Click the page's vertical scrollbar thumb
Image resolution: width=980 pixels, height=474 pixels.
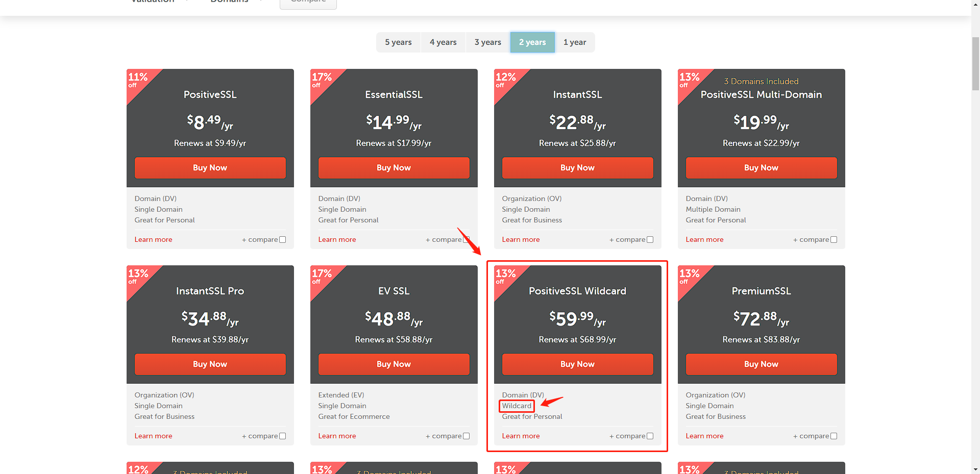pos(975,64)
